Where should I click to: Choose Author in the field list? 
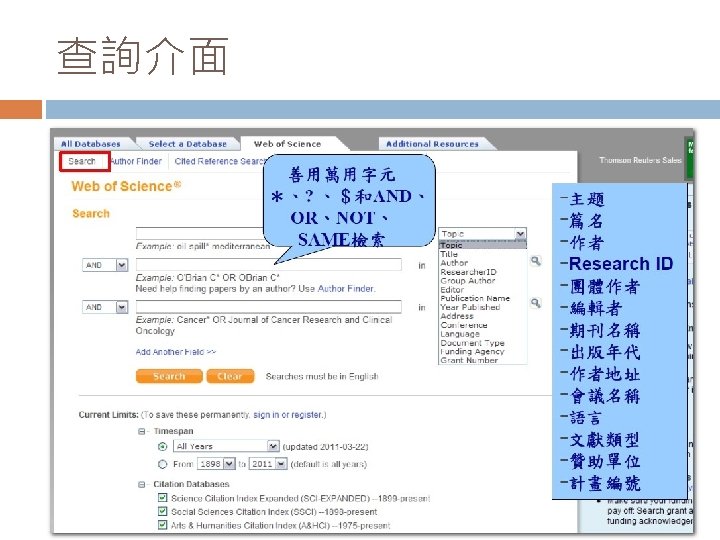point(482,263)
